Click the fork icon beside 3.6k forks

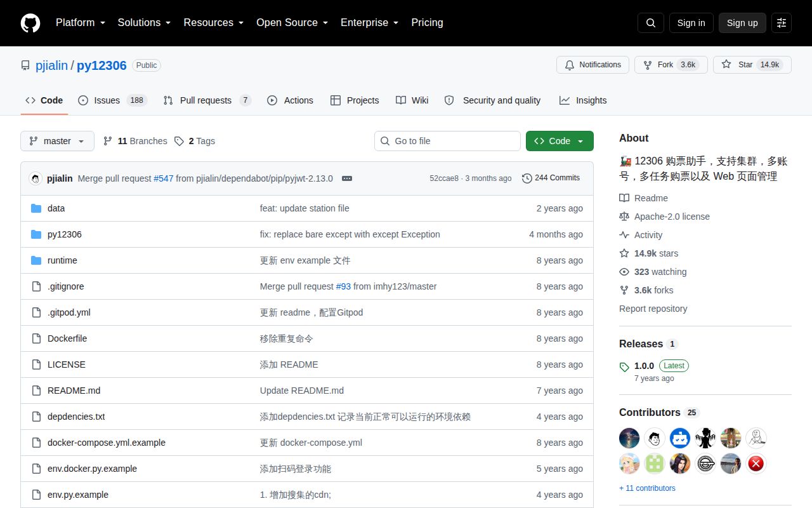pos(624,290)
